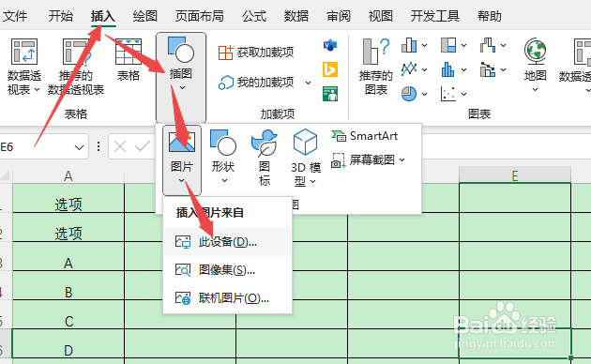The height and width of the screenshot is (364, 591).
Task: Insert waterfall or stock chart icon
Action: [488, 45]
